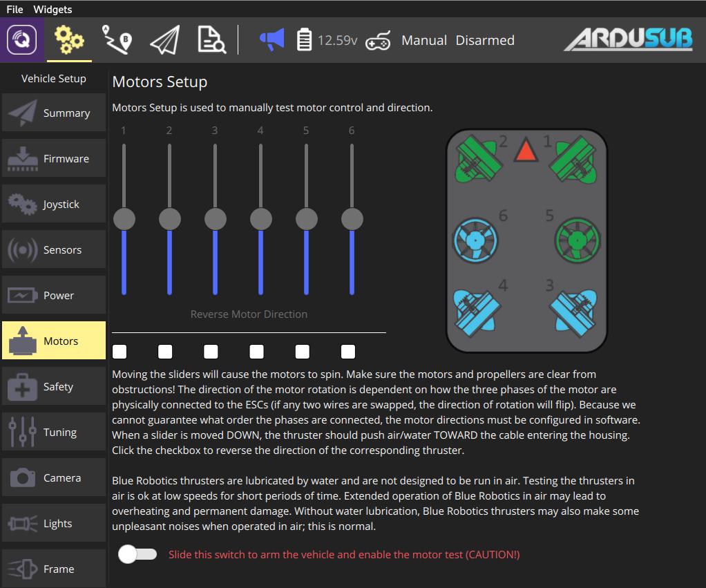The image size is (706, 588).
Task: Click the Vehicle Setup gears icon
Action: pos(69,40)
